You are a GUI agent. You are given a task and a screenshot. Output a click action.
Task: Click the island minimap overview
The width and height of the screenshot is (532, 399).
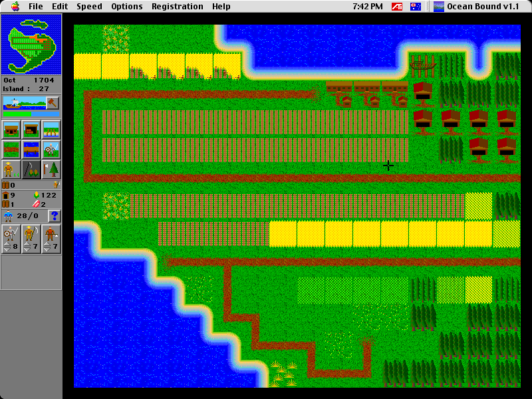click(31, 45)
